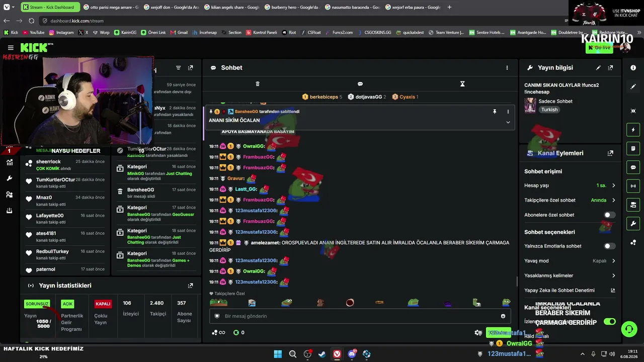
Task: Edit Yayın bilgisi with pencil icon
Action: [598, 68]
